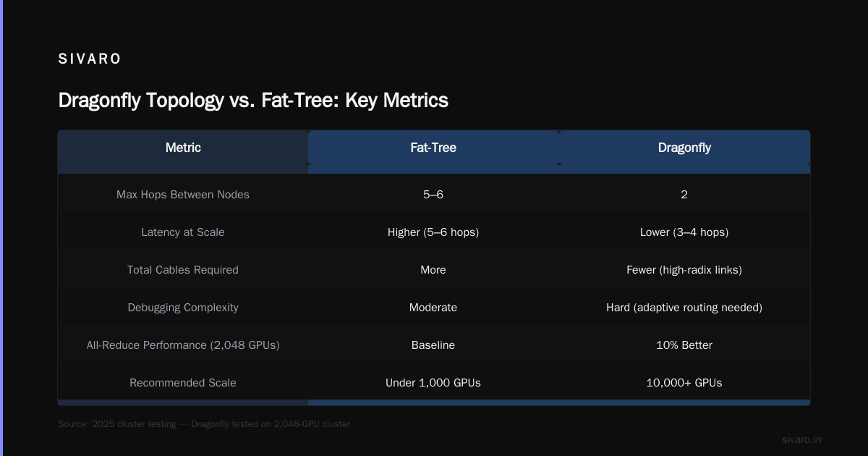Click the SIVARO brand logo text
This screenshot has height=456, width=868.
pyautogui.click(x=90, y=59)
